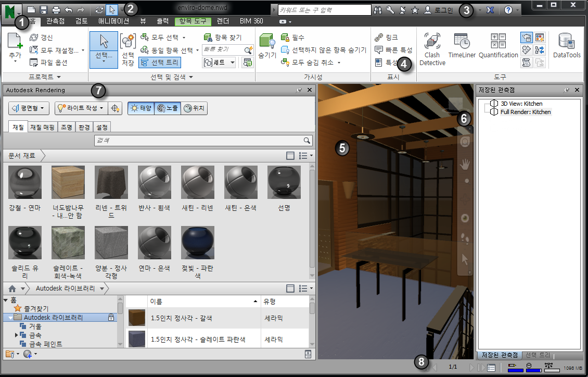Select the arrow Select tool on navigation bar
The height and width of the screenshot is (377, 588).
[465, 259]
